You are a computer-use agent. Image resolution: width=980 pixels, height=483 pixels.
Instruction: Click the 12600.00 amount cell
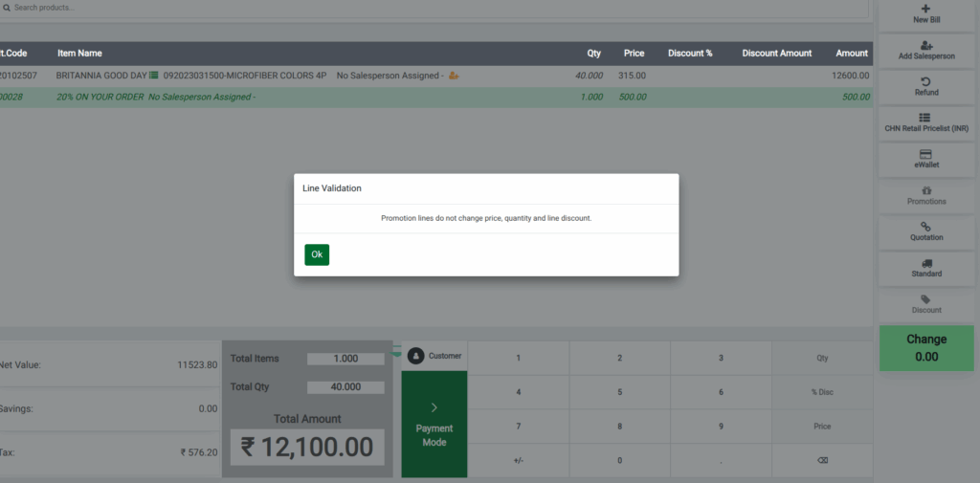coord(850,76)
